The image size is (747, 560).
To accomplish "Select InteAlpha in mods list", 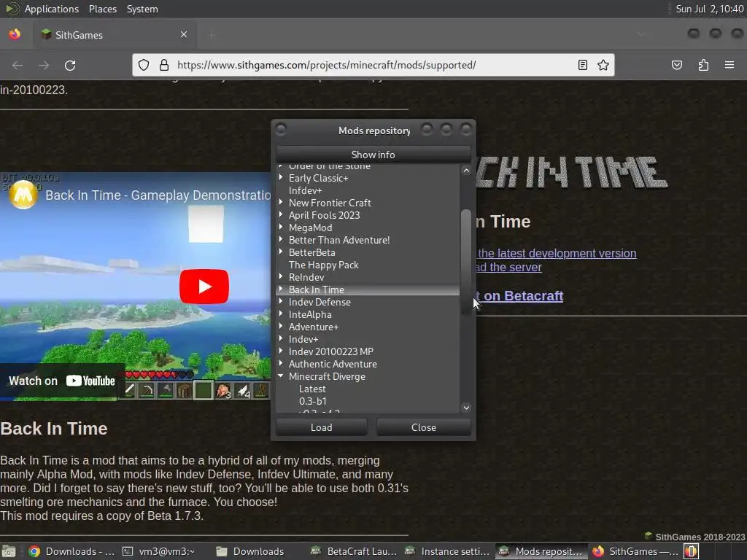I will click(310, 314).
